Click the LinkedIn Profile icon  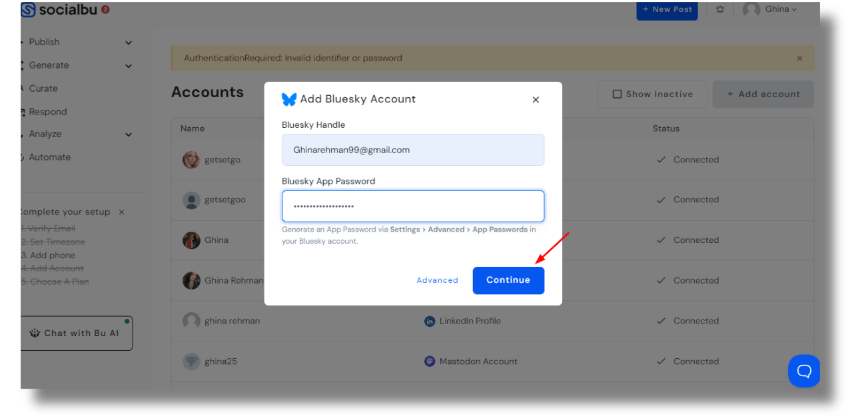tap(430, 321)
